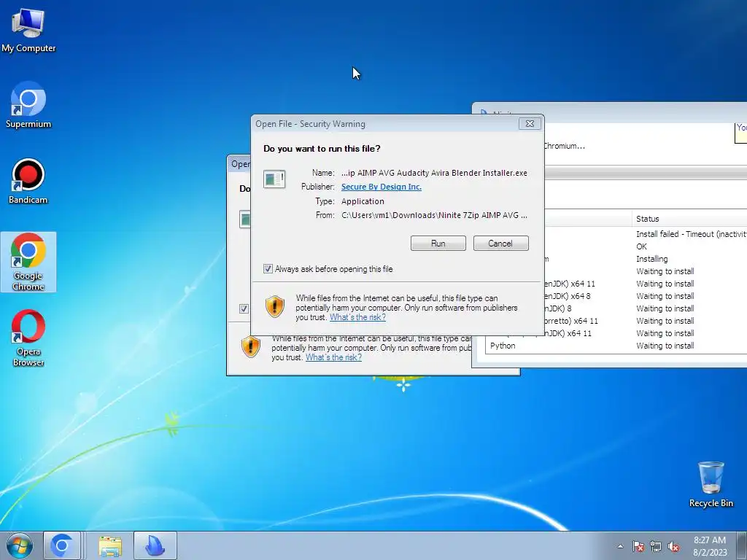Click the warning shield icon in rear dialog
The image size is (747, 560).
pyautogui.click(x=251, y=346)
